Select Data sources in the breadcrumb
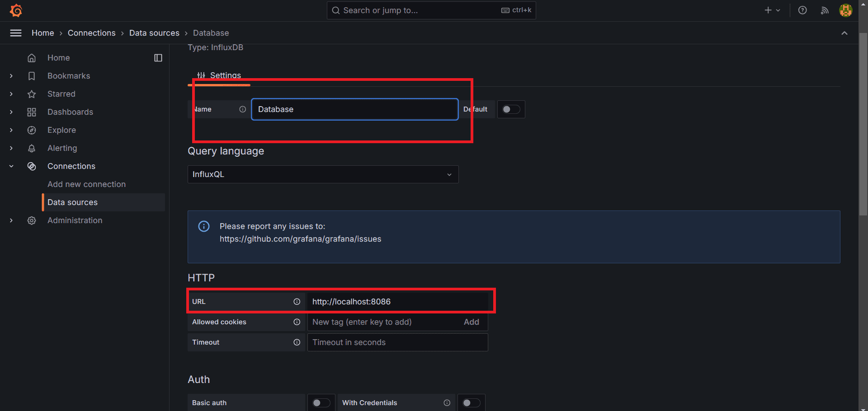Screen dimensions: 868x411 (x=154, y=33)
